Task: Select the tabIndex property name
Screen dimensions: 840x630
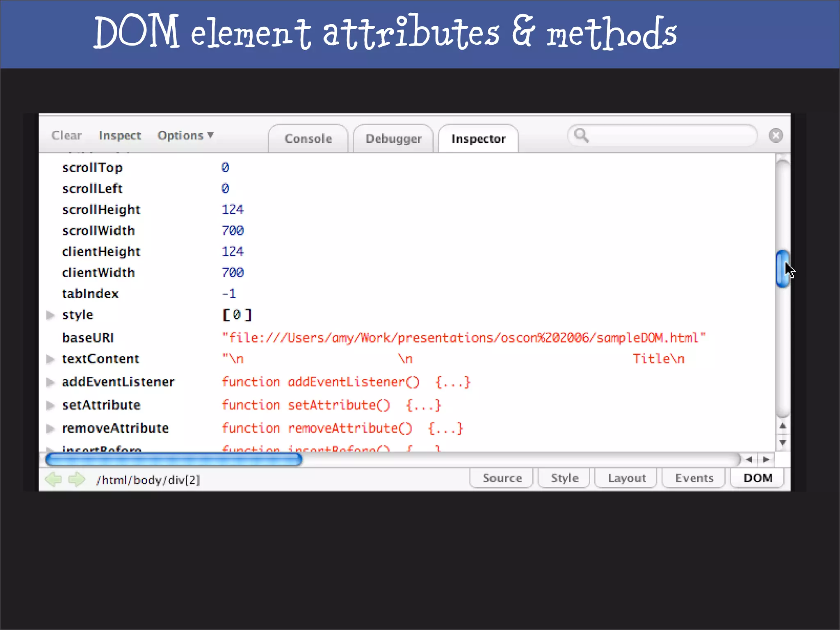Action: [x=90, y=293]
